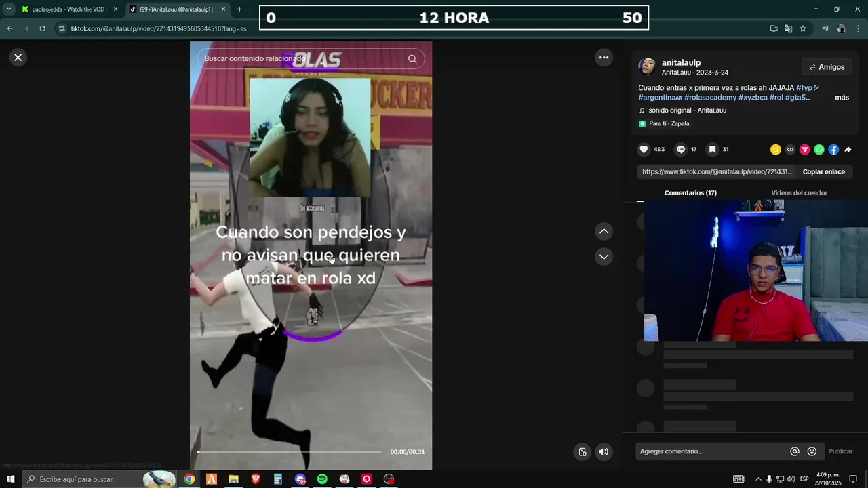Open Discord from the taskbar
Viewport: 868px width, 488px height.
(x=300, y=479)
